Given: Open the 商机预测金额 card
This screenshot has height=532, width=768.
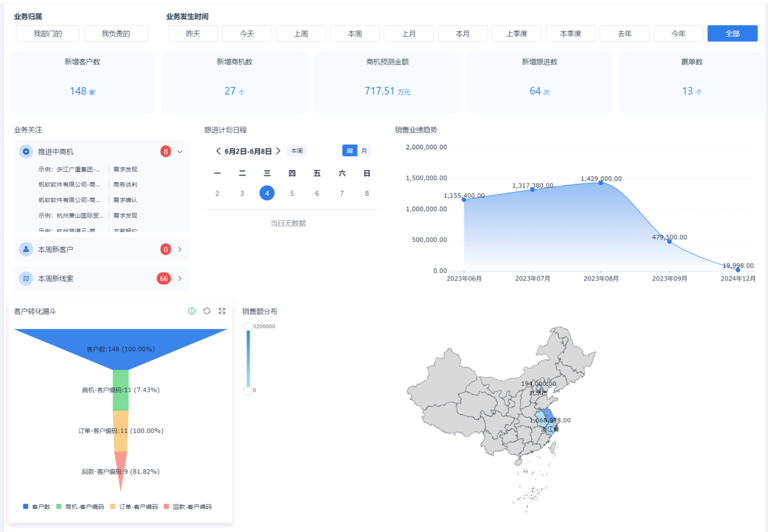Looking at the screenshot, I should pos(387,83).
